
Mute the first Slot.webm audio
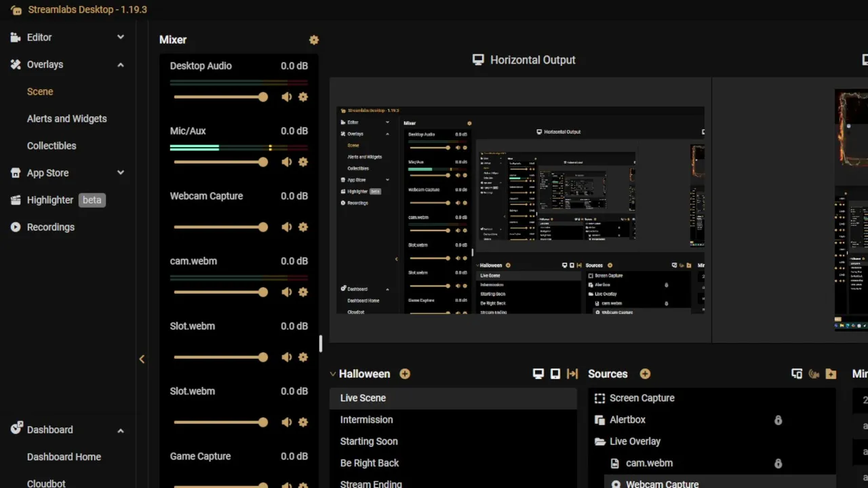click(x=287, y=357)
